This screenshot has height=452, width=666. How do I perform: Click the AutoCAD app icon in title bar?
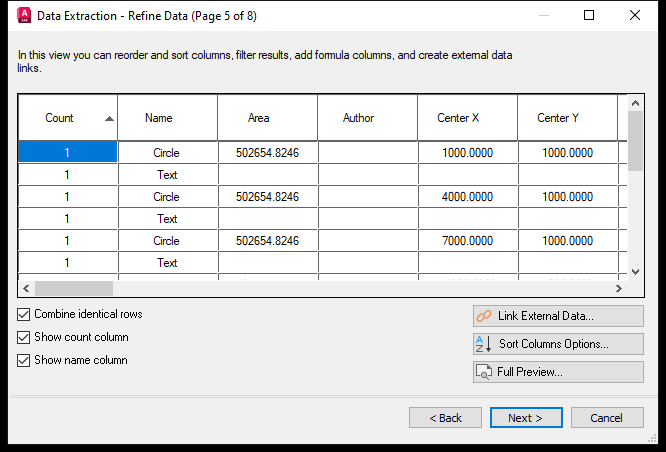tap(24, 16)
